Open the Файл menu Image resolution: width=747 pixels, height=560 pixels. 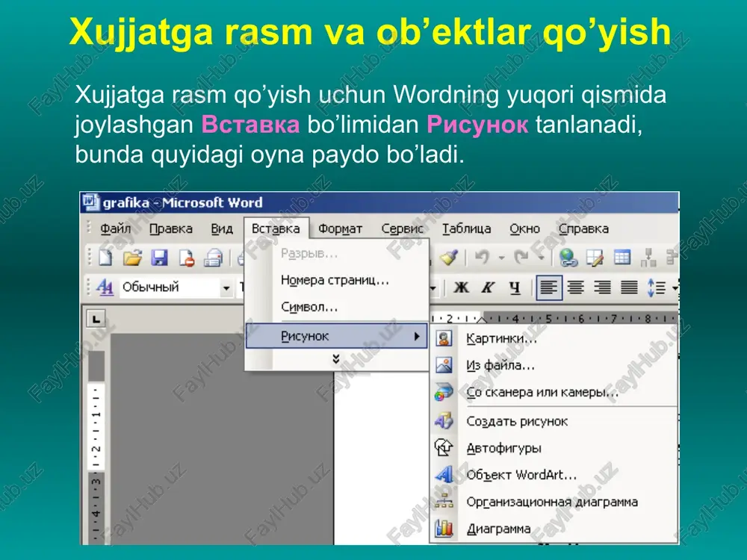[115, 228]
